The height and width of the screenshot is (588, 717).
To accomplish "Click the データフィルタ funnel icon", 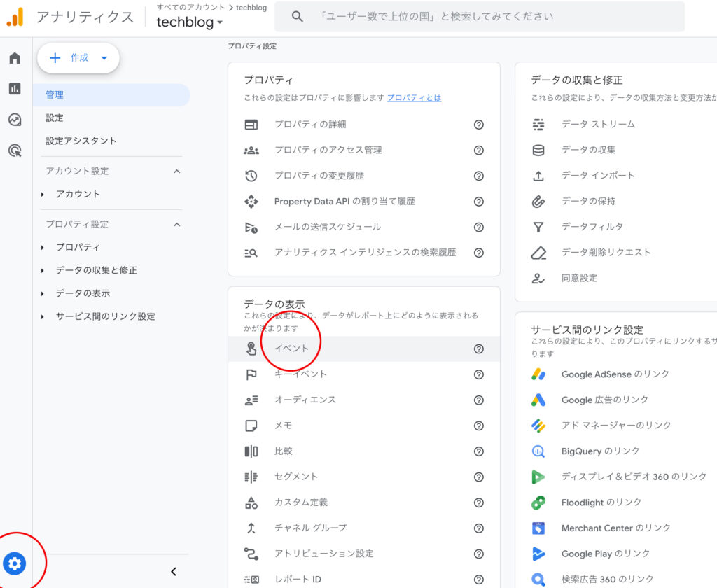I will pyautogui.click(x=538, y=227).
